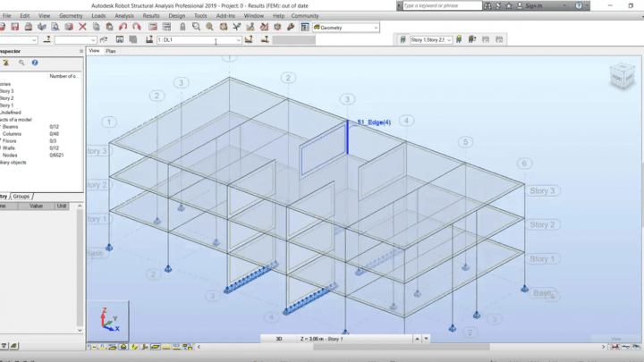Click the XYZ axis orientation widget
644x362 pixels.
[108, 321]
